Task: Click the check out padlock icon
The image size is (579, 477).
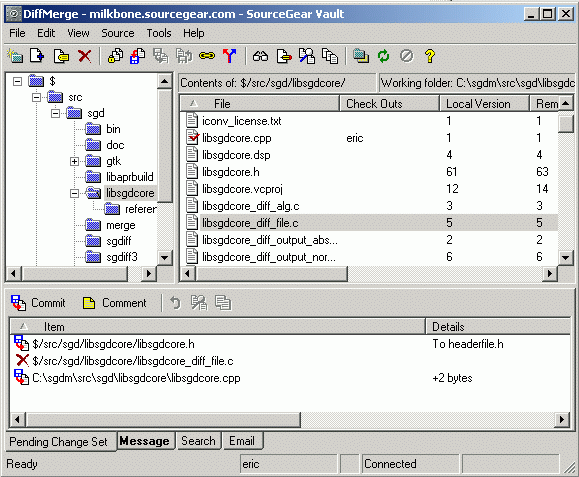Action: [x=116, y=56]
